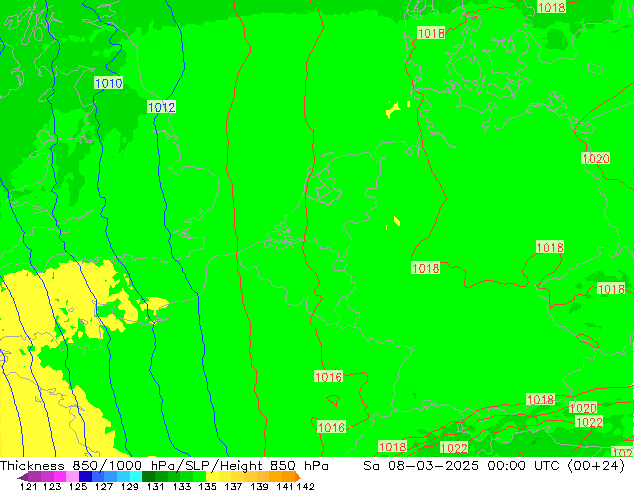Select the light pink legend swatch
The image size is (634, 490).
(x=72, y=477)
